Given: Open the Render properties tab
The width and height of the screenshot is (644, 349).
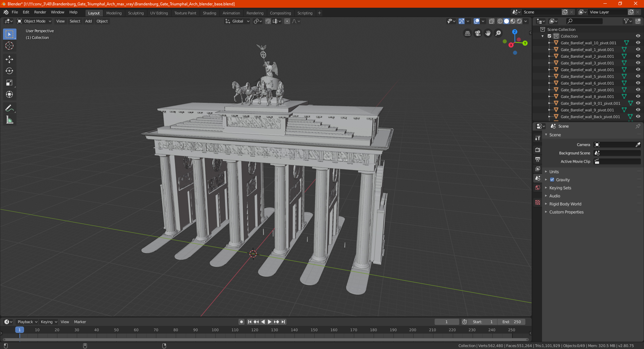Looking at the screenshot, I should pyautogui.click(x=538, y=150).
